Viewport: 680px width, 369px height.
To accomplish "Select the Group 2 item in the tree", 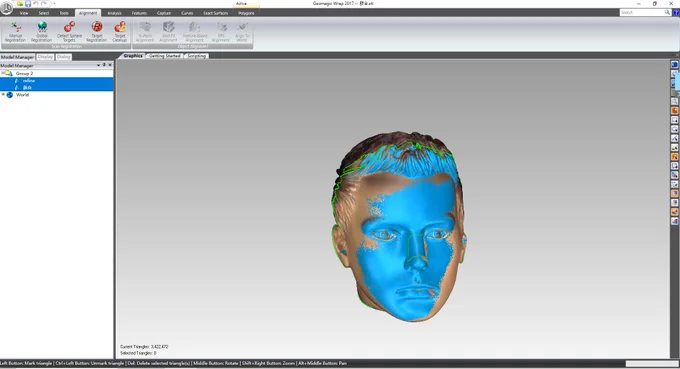I will click(24, 73).
